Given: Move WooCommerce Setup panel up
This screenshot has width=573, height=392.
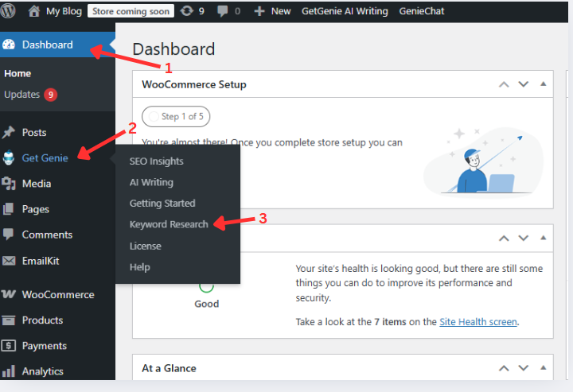Looking at the screenshot, I should tap(504, 84).
